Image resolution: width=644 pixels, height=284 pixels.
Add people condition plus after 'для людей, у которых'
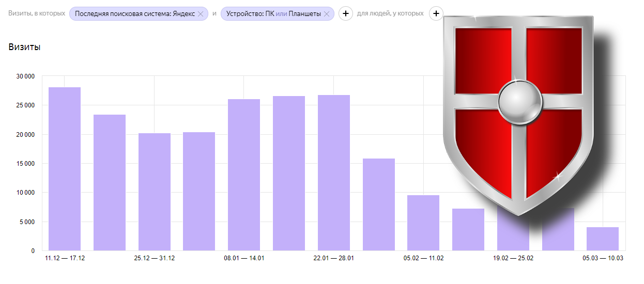(x=436, y=14)
